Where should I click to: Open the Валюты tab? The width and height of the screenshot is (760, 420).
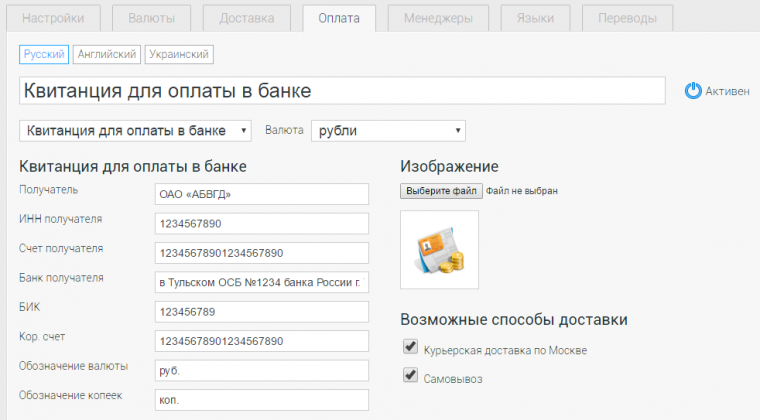[x=151, y=19]
